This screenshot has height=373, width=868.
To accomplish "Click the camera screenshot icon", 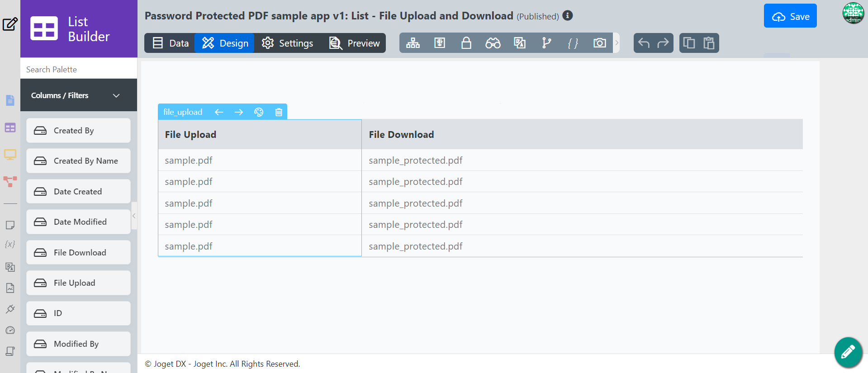I will click(599, 43).
